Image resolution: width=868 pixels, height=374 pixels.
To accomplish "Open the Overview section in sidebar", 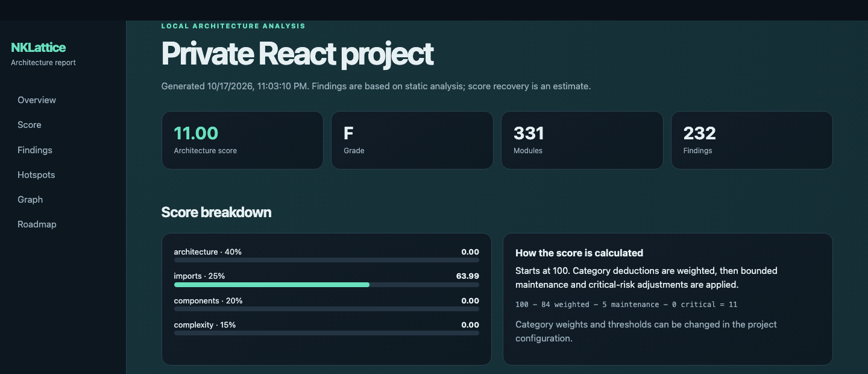I will (37, 100).
